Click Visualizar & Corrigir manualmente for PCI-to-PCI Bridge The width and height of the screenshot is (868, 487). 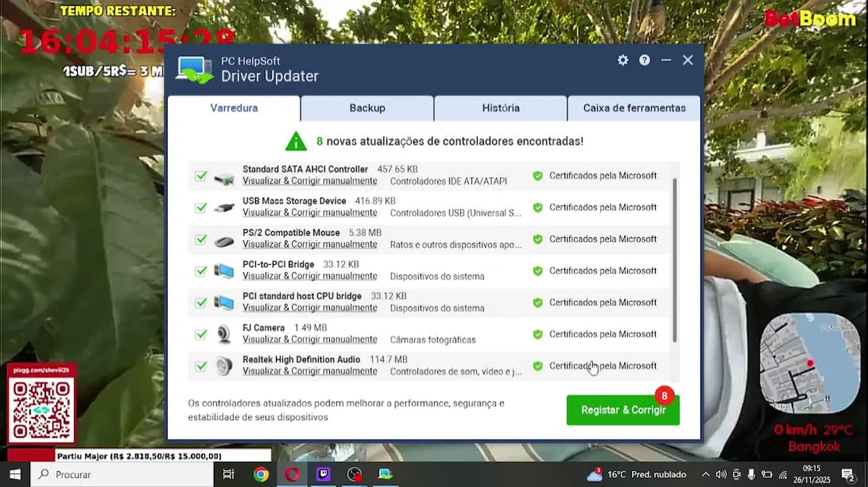click(x=310, y=277)
